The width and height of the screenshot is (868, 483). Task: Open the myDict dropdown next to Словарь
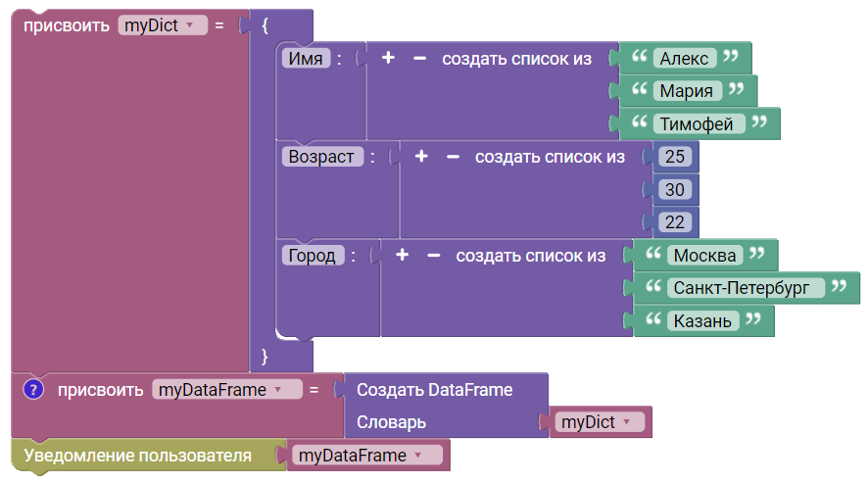click(x=600, y=422)
